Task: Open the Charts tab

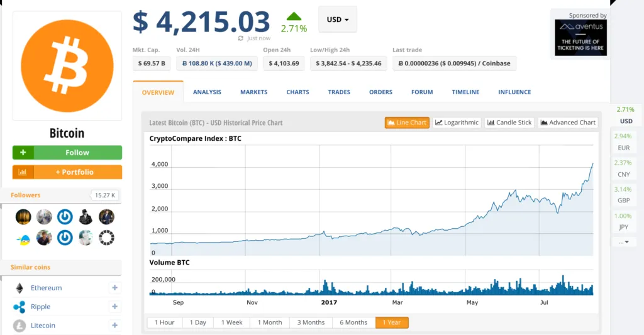Action: click(297, 92)
